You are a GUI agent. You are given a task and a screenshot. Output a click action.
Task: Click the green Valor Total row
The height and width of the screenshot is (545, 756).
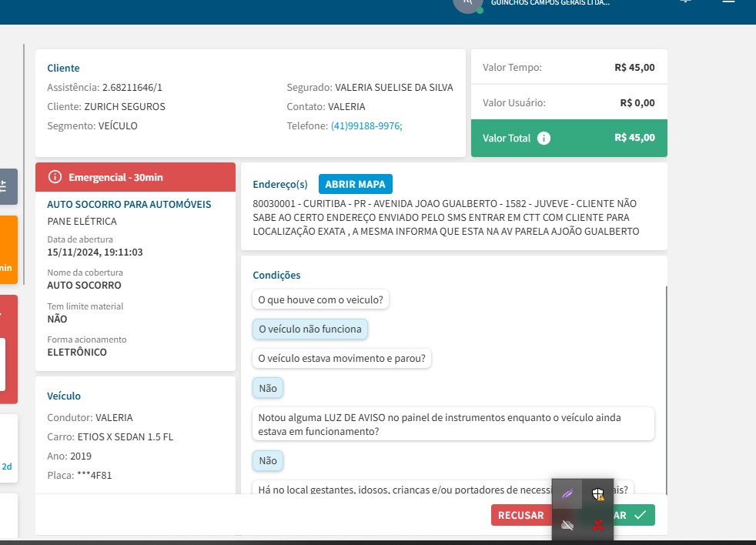coord(568,139)
